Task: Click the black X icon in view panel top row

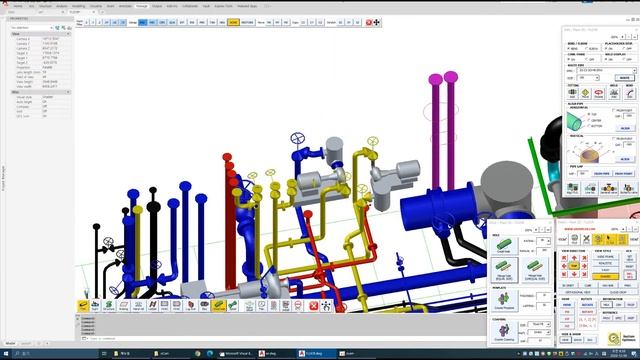Action: coord(586,239)
